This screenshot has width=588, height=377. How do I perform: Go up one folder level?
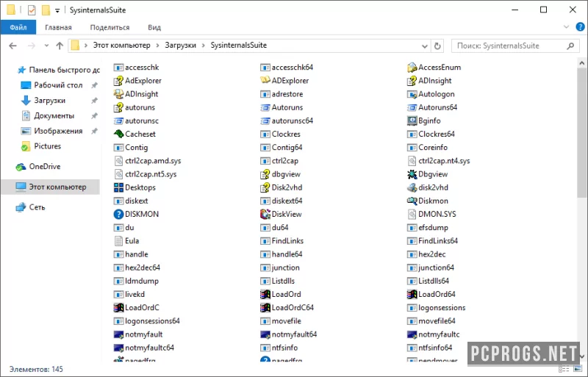point(60,46)
